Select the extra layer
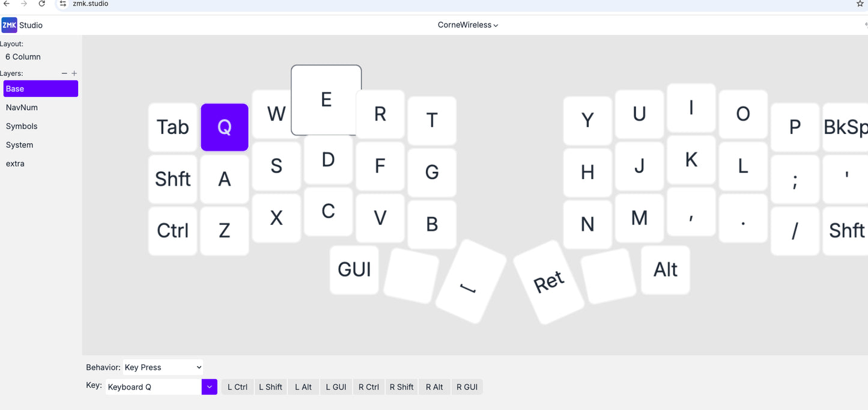The image size is (868, 410). (x=15, y=163)
